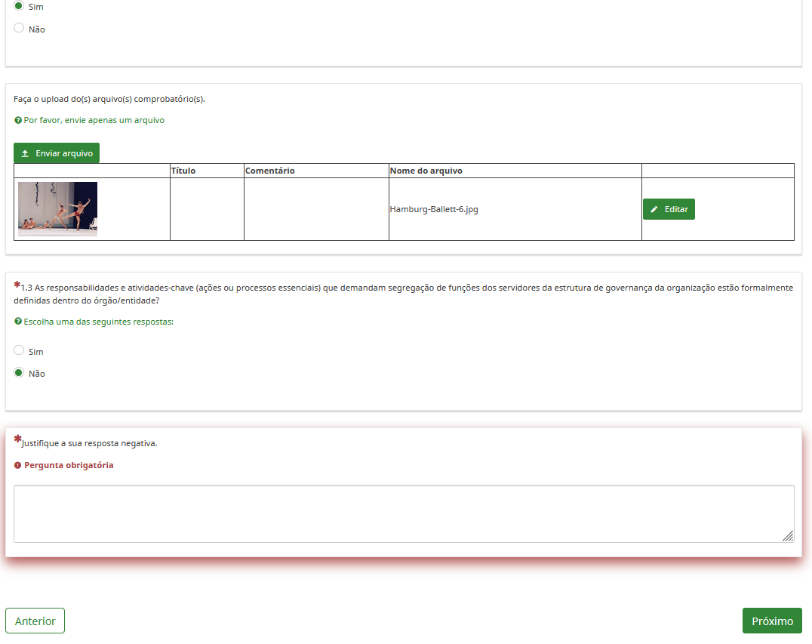Click the question 1.3 text
Viewport: 812px width, 644px height.
coord(404,294)
